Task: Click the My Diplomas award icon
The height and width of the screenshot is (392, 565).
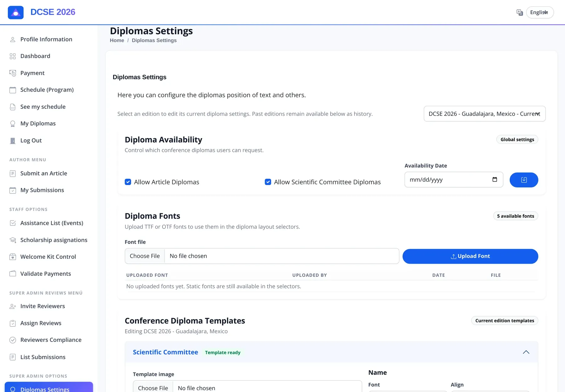Action: [x=13, y=124]
